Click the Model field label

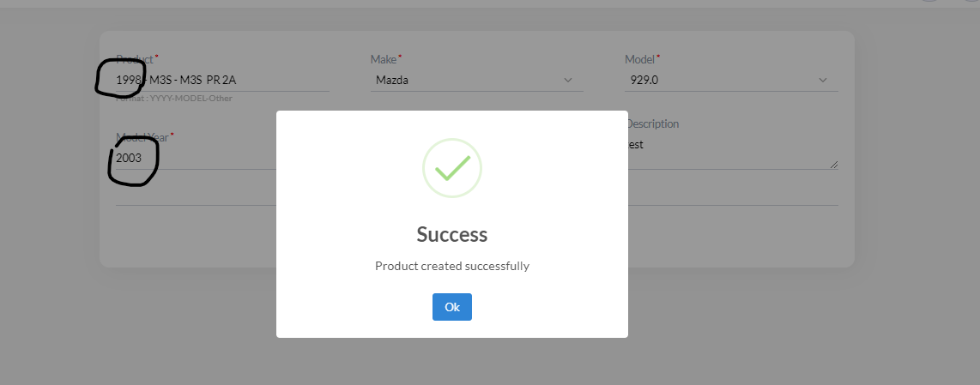(639, 59)
